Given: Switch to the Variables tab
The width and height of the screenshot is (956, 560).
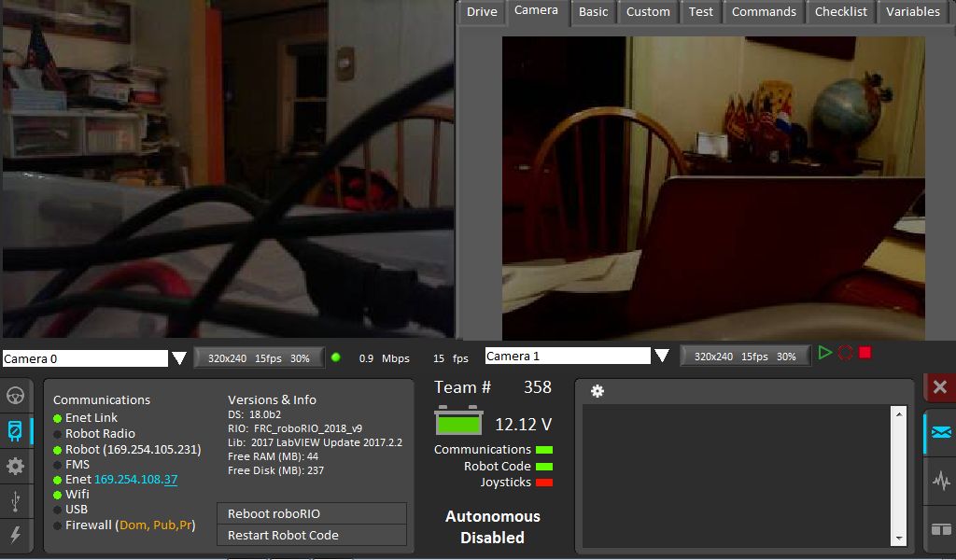Looking at the screenshot, I should [x=913, y=12].
